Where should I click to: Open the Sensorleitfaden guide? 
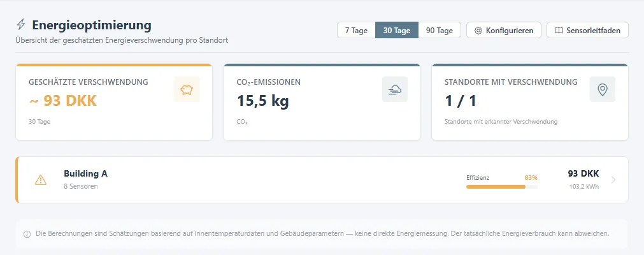587,31
